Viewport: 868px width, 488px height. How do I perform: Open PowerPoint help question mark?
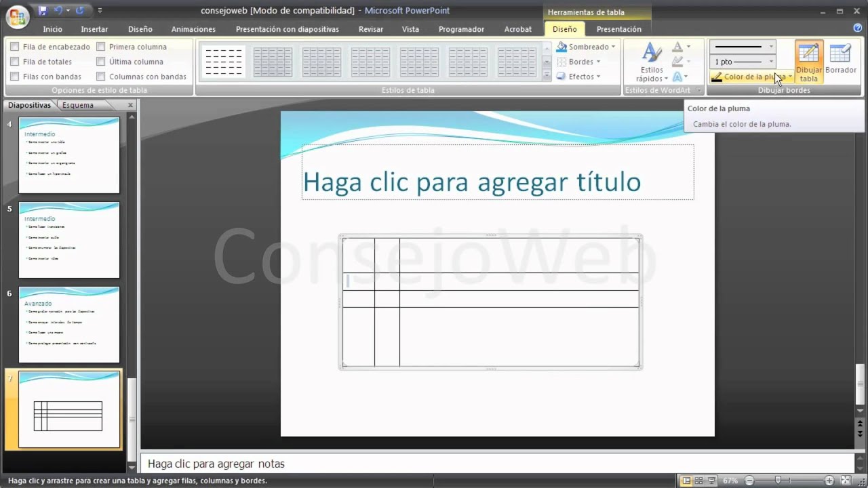[857, 28]
